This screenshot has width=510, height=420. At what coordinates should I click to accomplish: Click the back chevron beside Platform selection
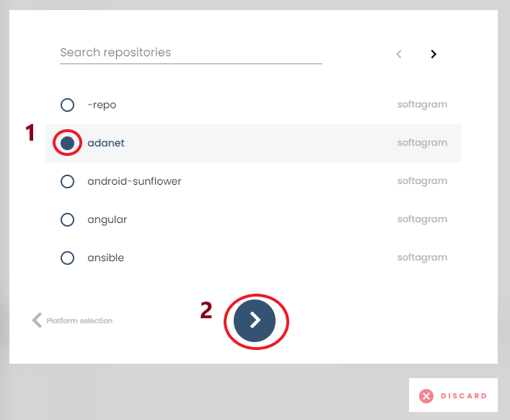point(37,320)
